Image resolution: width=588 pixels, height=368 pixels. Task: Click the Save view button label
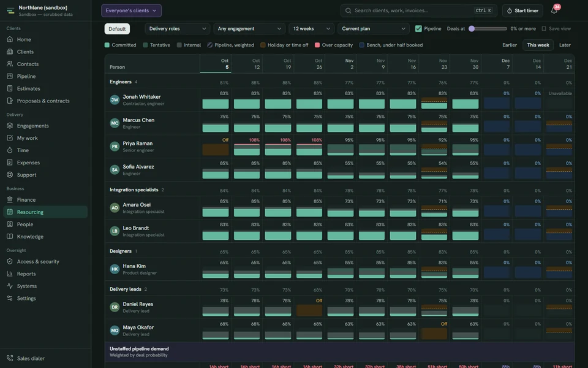(x=559, y=29)
